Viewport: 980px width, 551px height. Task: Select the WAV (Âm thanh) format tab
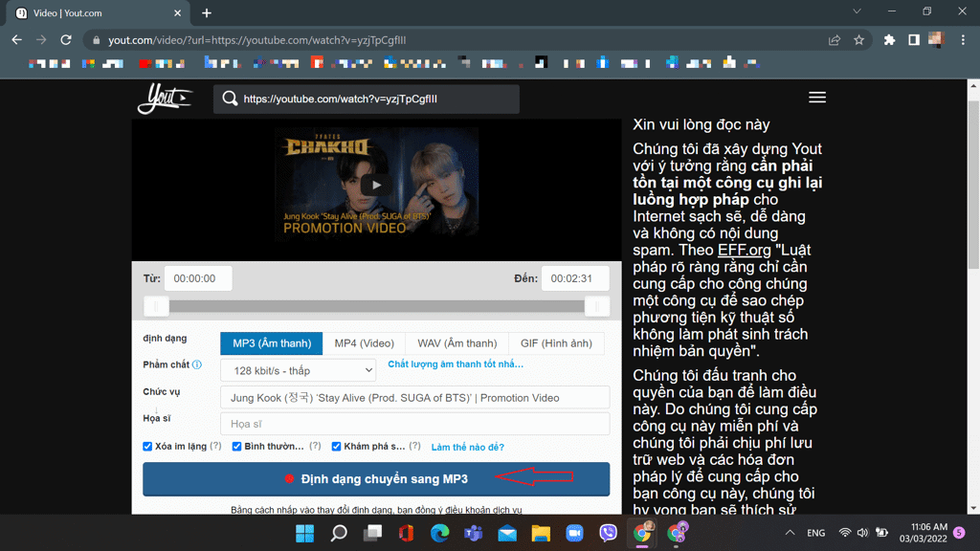(457, 343)
